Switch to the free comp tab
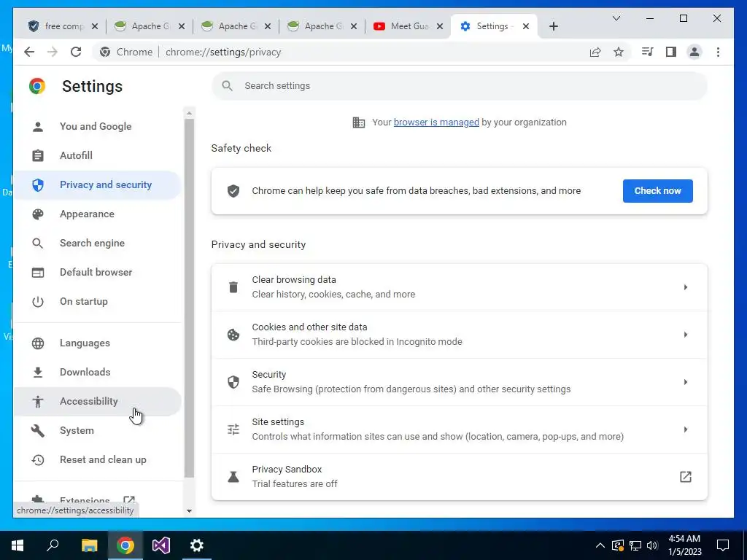 click(x=63, y=26)
